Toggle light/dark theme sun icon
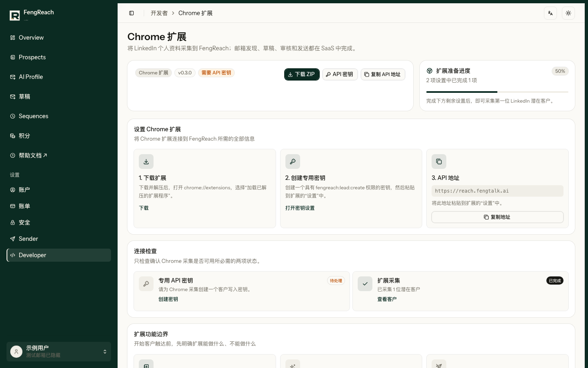 (x=568, y=13)
